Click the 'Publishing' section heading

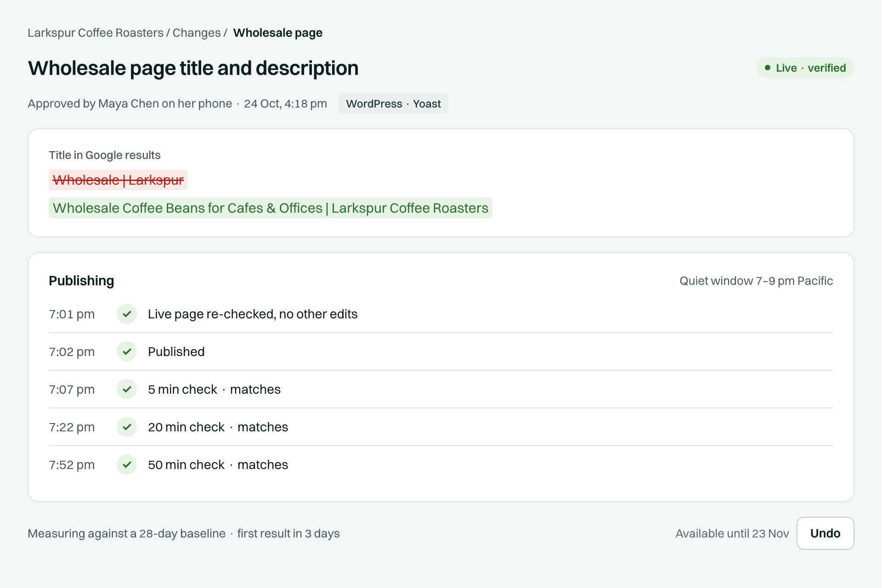click(x=81, y=281)
